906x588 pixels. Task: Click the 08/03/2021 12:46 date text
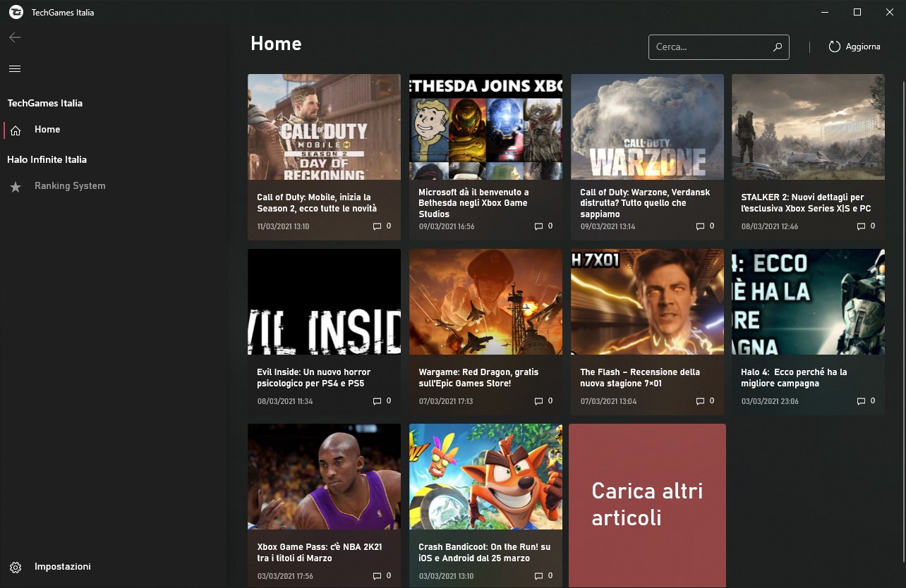click(x=769, y=226)
